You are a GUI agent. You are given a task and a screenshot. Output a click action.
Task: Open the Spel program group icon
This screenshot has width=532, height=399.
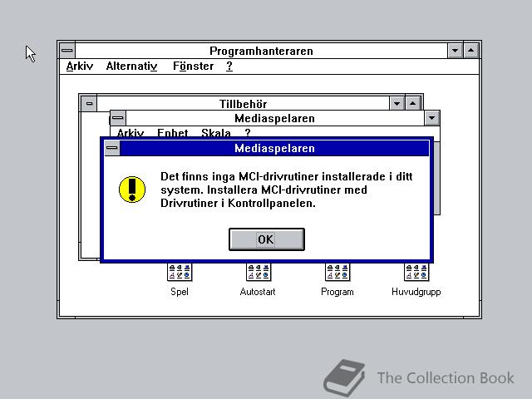[180, 272]
